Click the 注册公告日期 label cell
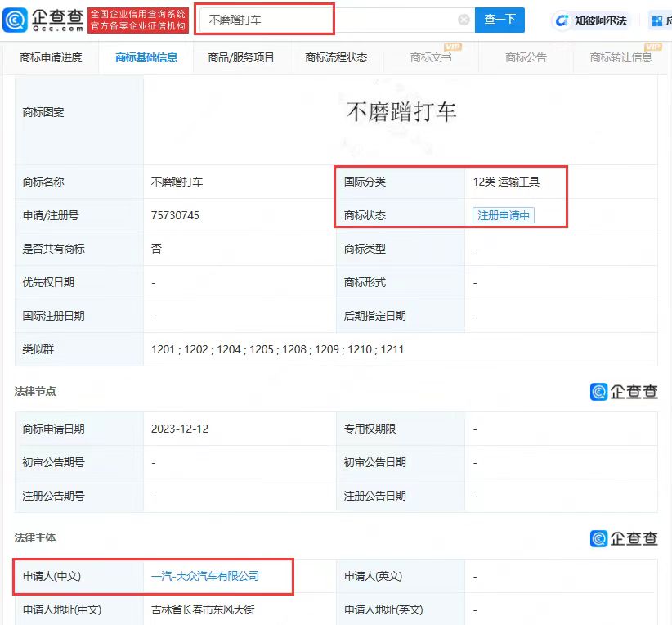 pyautogui.click(x=401, y=496)
